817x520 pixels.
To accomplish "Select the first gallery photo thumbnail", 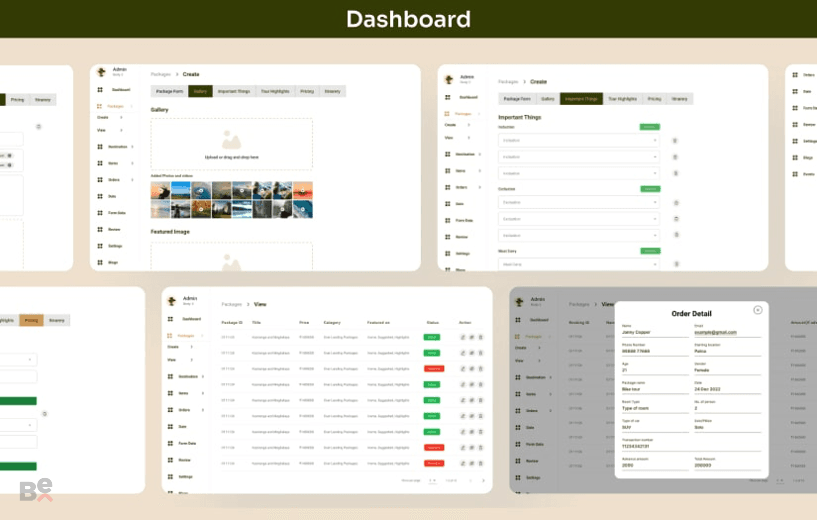I will click(x=160, y=190).
